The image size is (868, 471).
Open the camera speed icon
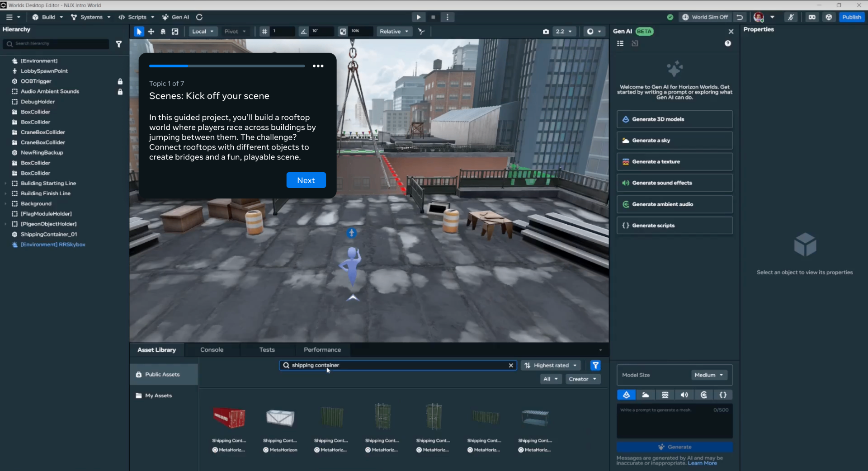(x=546, y=32)
